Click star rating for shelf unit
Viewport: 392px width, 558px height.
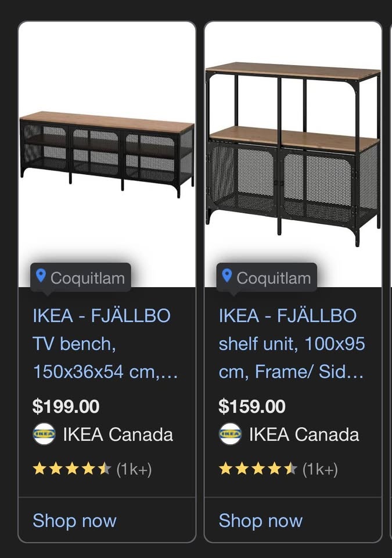(x=257, y=469)
